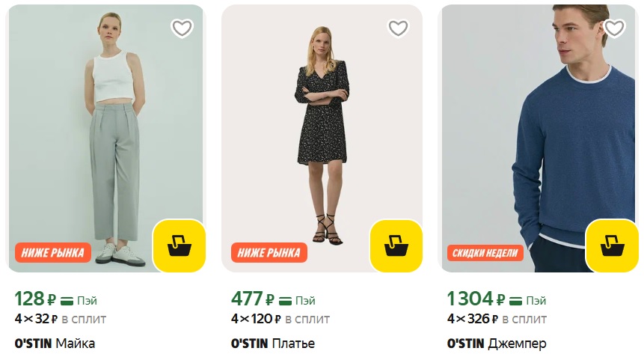Add O'STIN Платье to cart
Image resolution: width=644 pixels, height=354 pixels.
[x=396, y=245]
